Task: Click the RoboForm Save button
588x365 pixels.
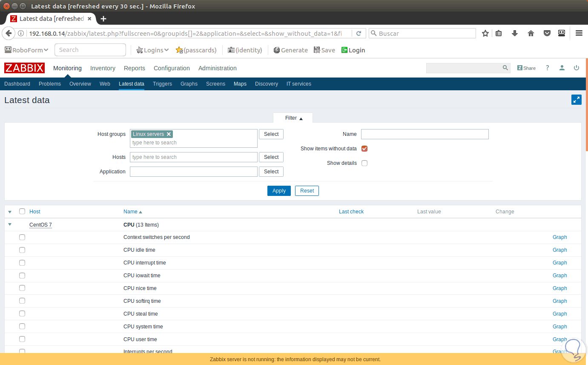Action: tap(324, 50)
